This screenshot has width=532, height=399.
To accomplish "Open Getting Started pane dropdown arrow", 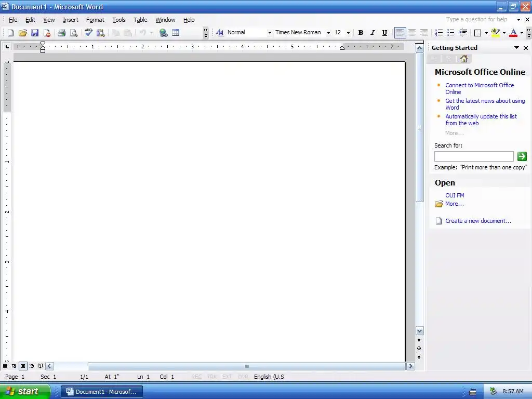I will 516,48.
